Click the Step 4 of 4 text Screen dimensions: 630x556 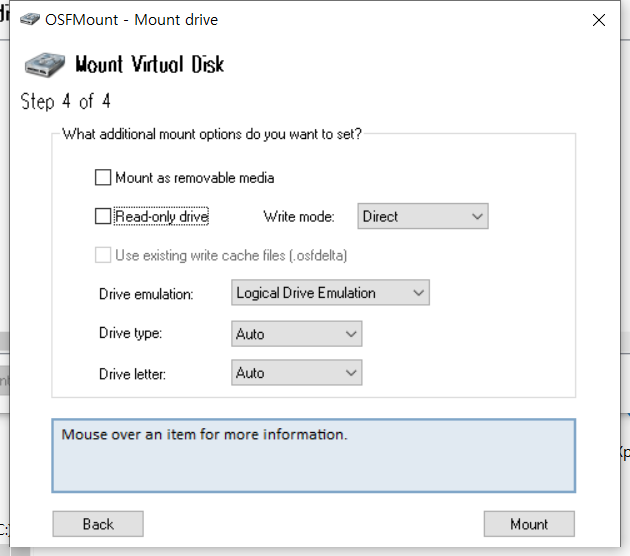pos(65,101)
